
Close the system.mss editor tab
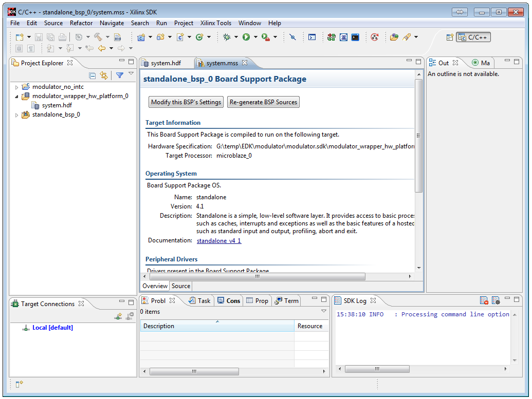pyautogui.click(x=245, y=63)
